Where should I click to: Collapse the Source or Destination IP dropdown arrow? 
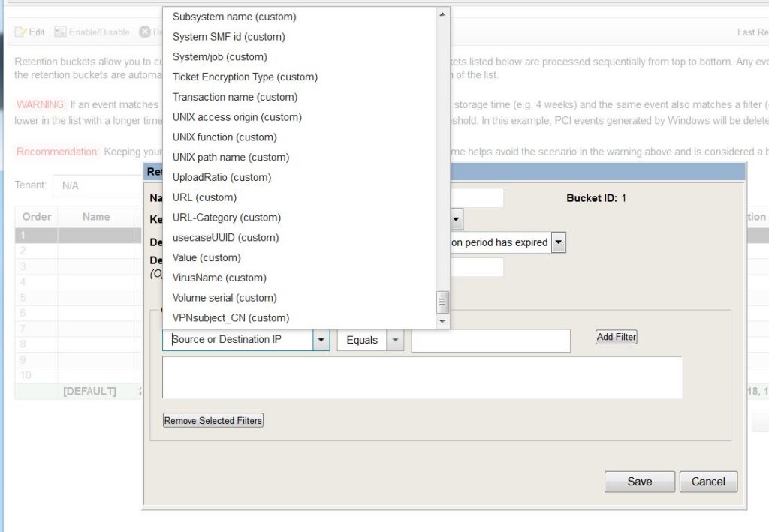tap(321, 340)
